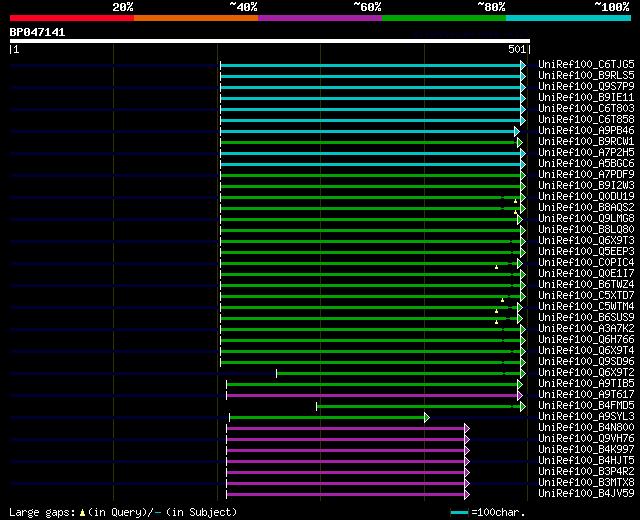Click the purple arrowhead of UniRef100_A9T617 alignment
Image resolution: width=640 pixels, height=520 pixels.
520,396
